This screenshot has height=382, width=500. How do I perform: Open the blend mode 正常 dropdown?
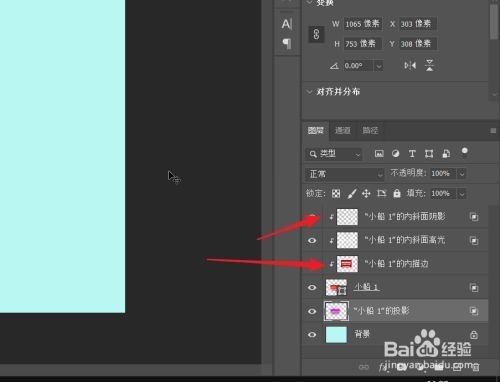tap(345, 174)
